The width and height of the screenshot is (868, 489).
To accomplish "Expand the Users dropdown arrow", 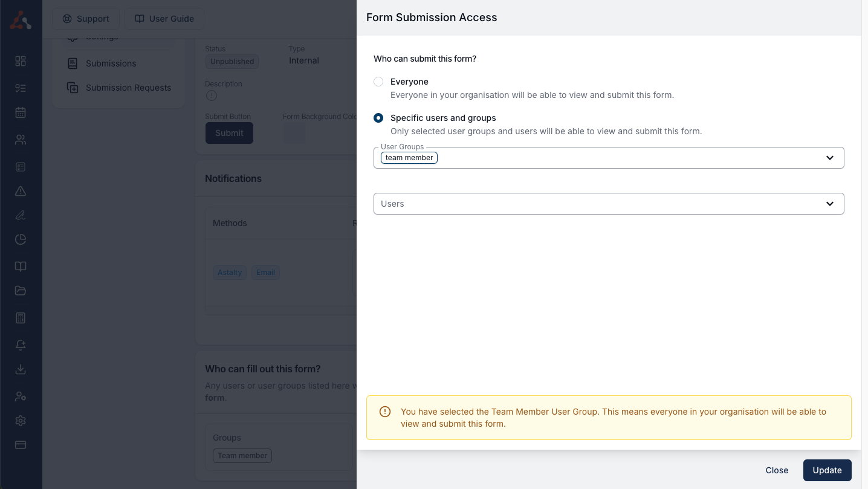I will pos(830,204).
